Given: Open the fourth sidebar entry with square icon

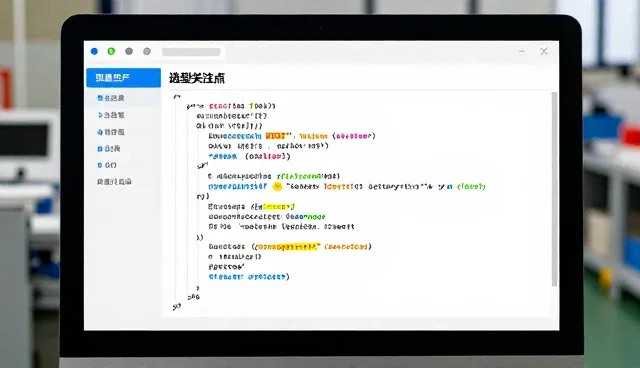Looking at the screenshot, I should coord(109,149).
